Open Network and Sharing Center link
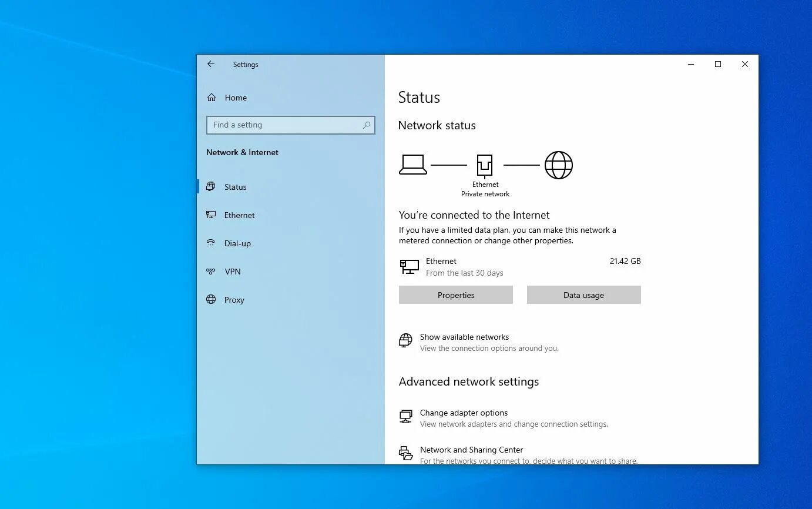The width and height of the screenshot is (812, 509). coord(471,450)
